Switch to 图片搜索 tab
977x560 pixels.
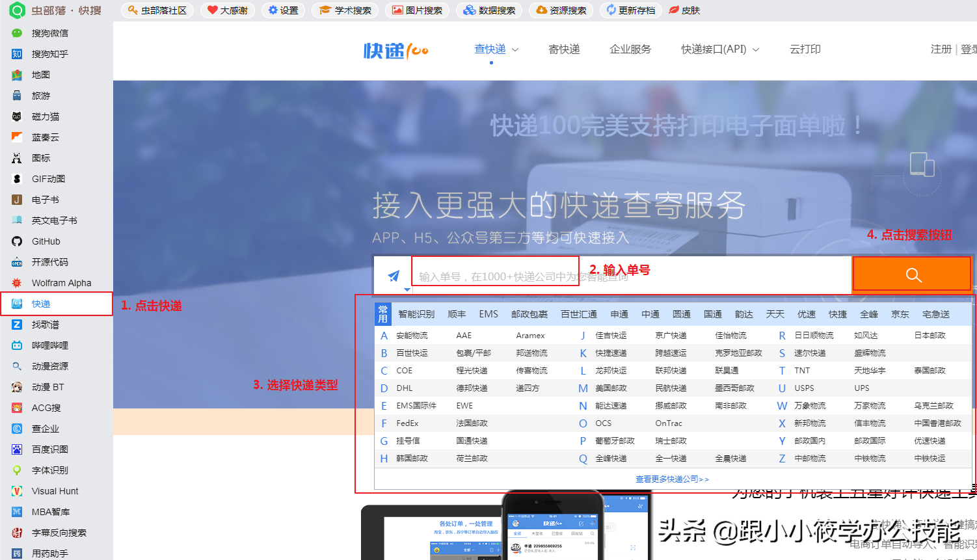pos(417,10)
